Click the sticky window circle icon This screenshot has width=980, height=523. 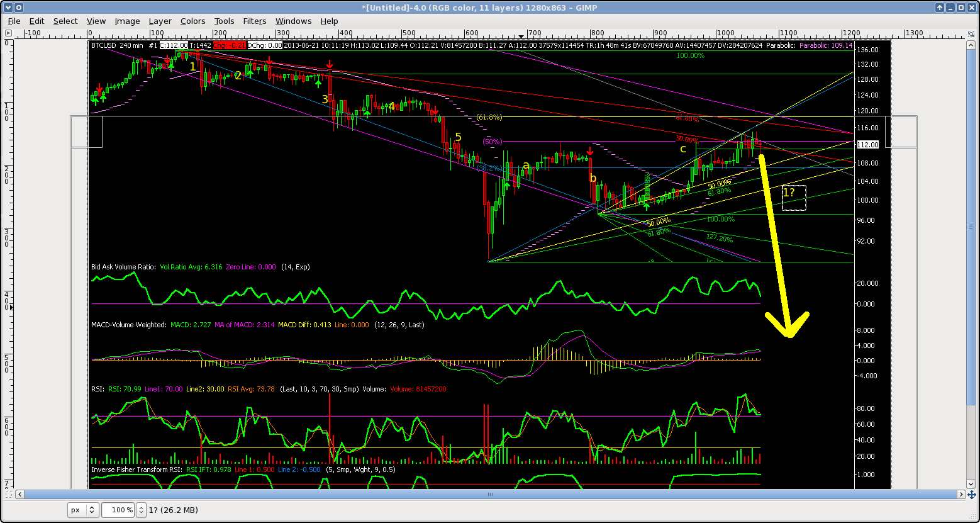click(19, 8)
